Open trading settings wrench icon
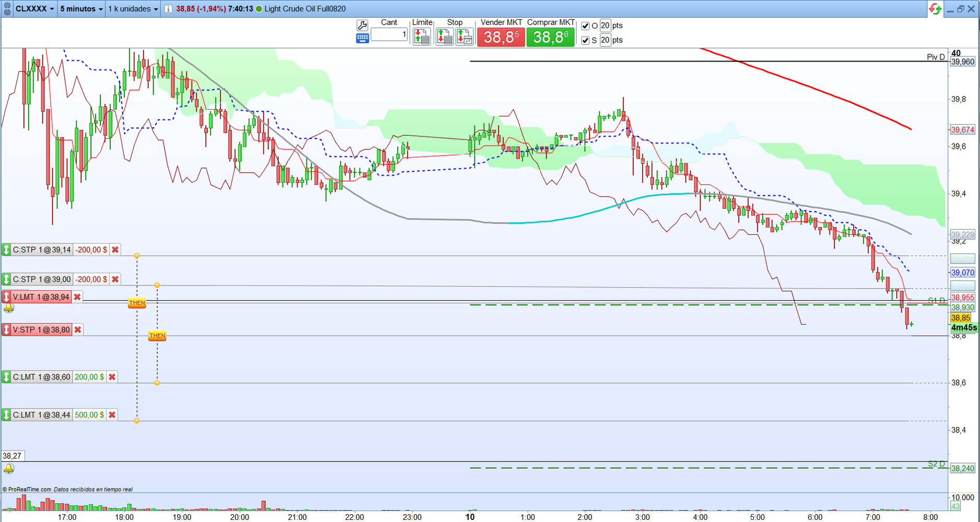The width and height of the screenshot is (980, 522). coord(363,25)
